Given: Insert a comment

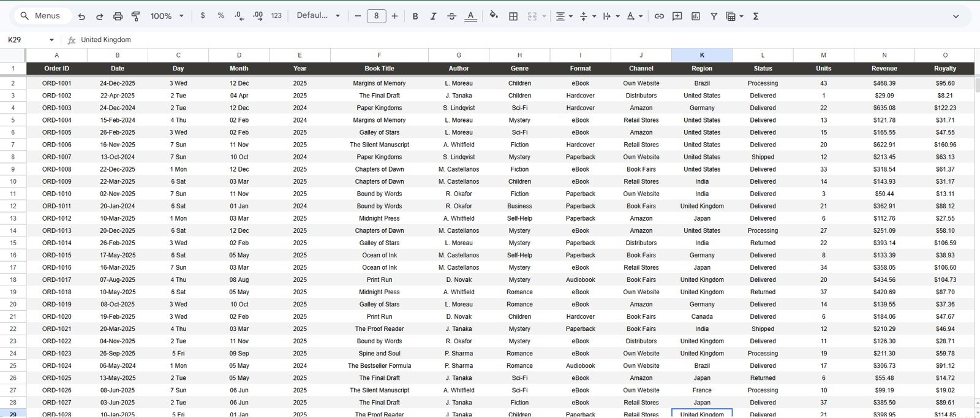Looking at the screenshot, I should tap(677, 16).
